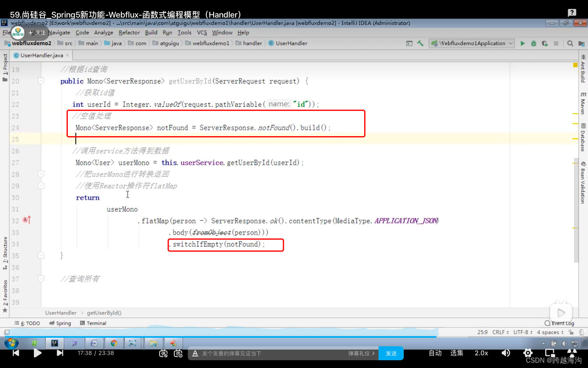Open the Terminal tool window
This screenshot has height=368, width=588.
pos(93,323)
